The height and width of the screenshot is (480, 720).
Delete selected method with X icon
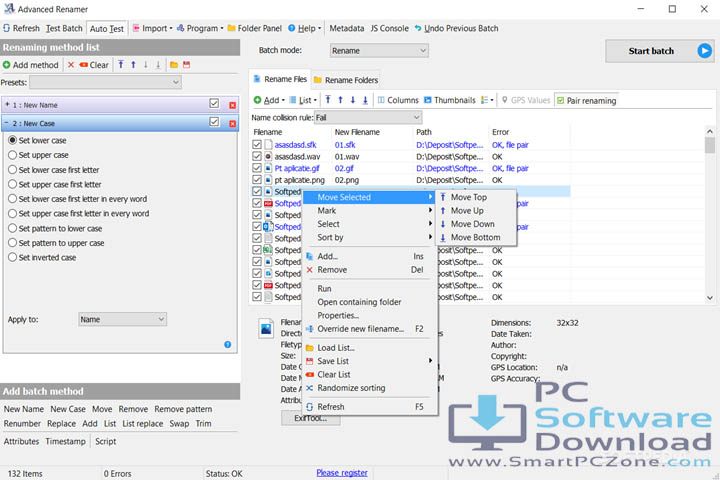tap(71, 65)
